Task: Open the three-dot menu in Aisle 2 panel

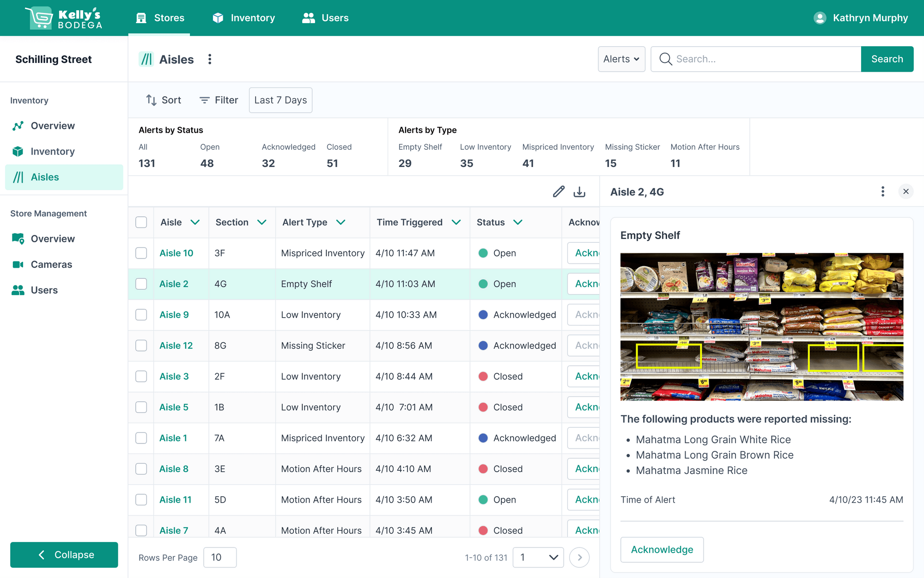Action: (883, 191)
